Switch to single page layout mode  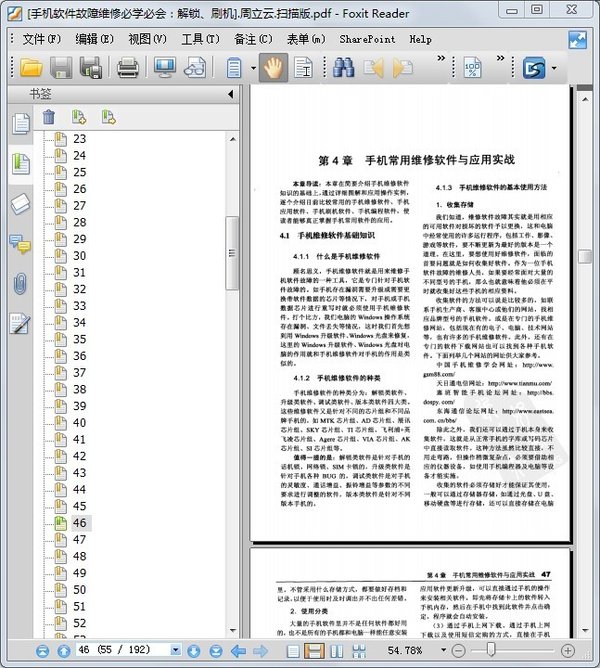[x=292, y=651]
